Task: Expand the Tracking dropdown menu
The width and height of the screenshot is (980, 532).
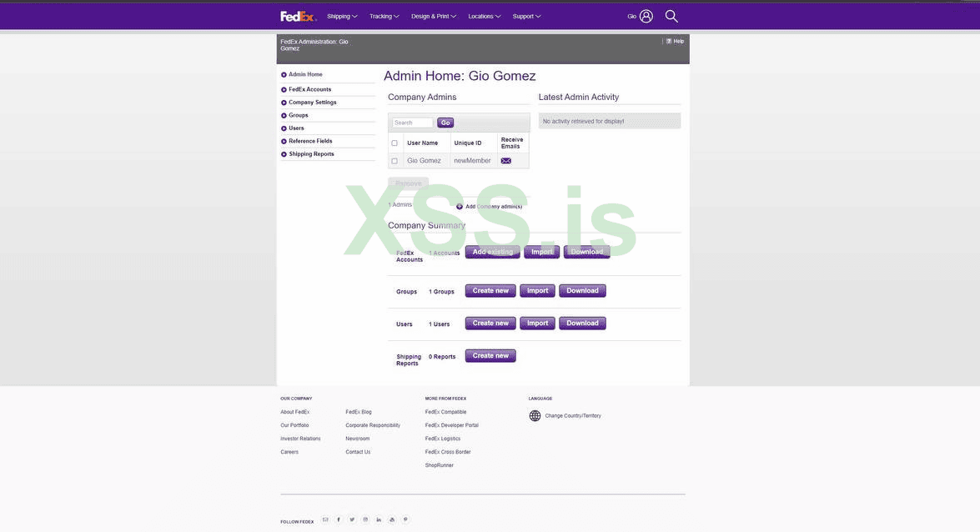Action: pyautogui.click(x=384, y=16)
